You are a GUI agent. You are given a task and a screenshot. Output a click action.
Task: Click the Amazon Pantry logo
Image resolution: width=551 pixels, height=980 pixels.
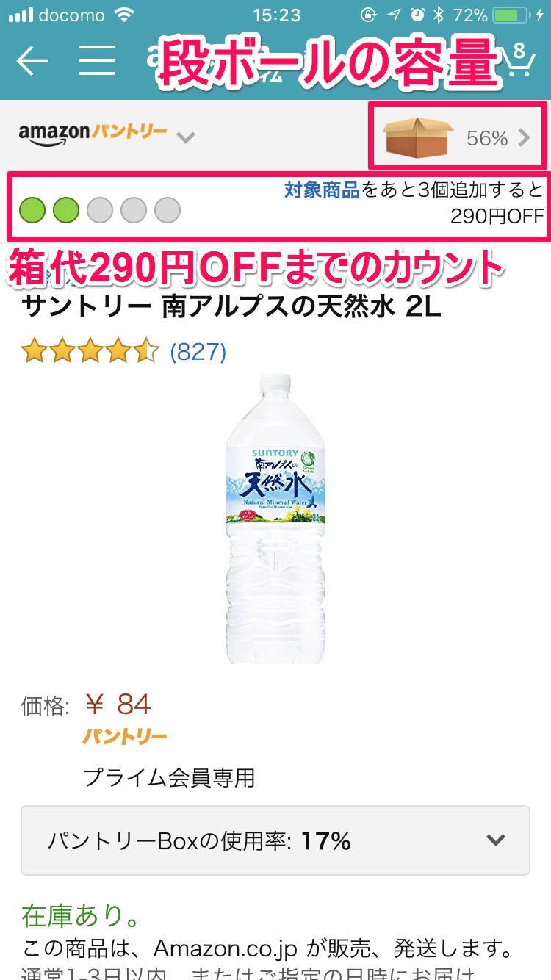[x=93, y=134]
